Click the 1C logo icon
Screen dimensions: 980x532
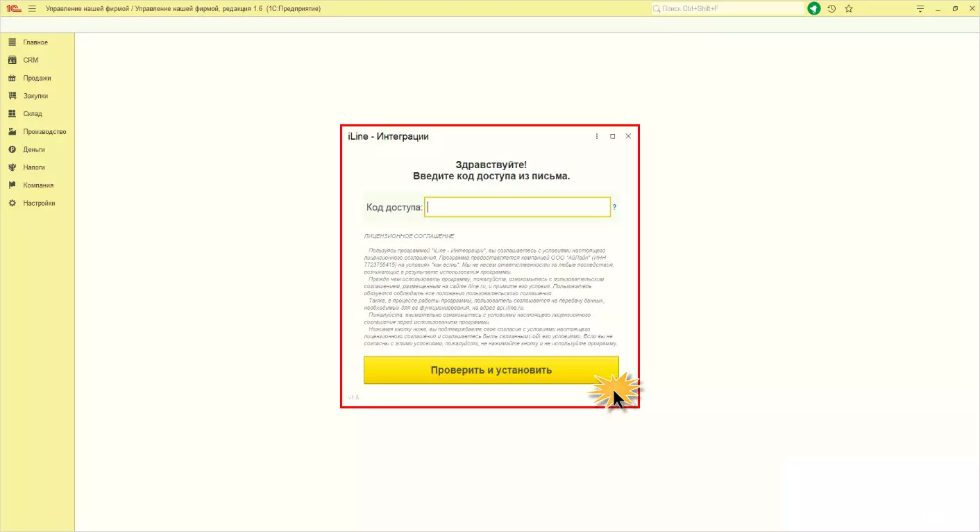pos(14,8)
